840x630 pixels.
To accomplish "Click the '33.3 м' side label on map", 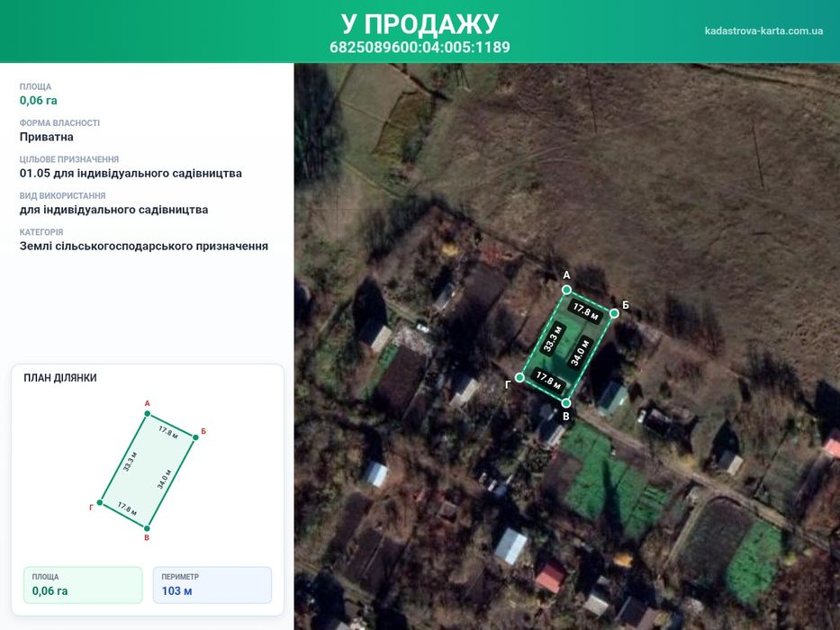I will coord(552,338).
